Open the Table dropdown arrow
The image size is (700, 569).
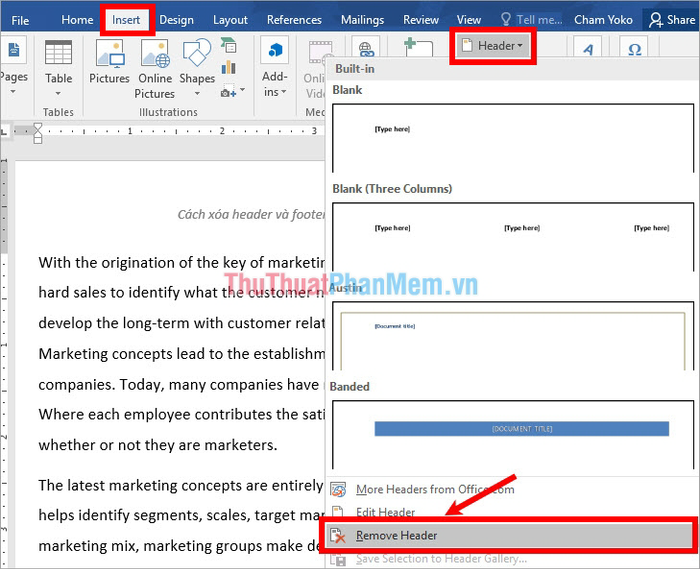[58, 93]
